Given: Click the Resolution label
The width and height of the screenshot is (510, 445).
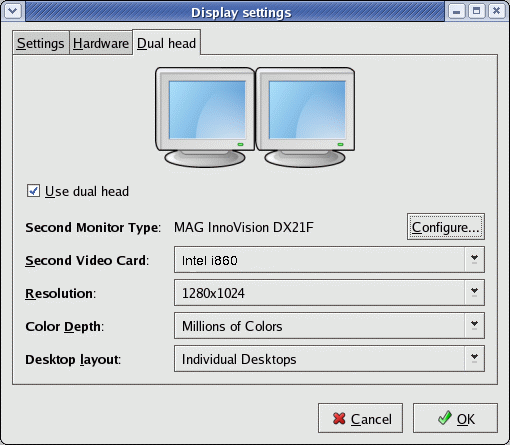Looking at the screenshot, I should [60, 293].
